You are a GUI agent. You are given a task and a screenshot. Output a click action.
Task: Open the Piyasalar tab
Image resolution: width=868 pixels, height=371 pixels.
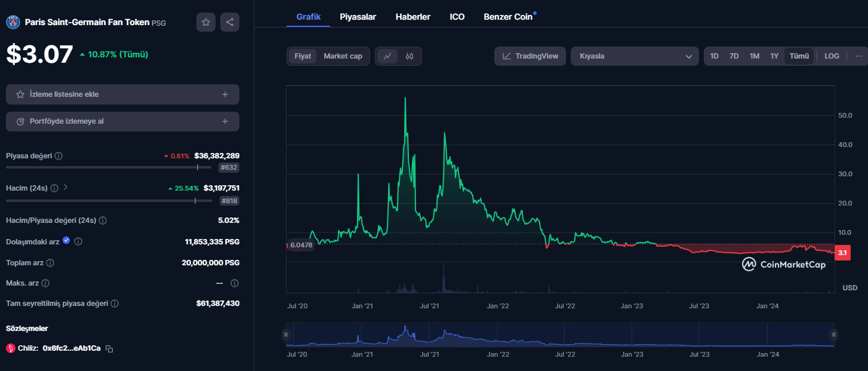(x=358, y=17)
